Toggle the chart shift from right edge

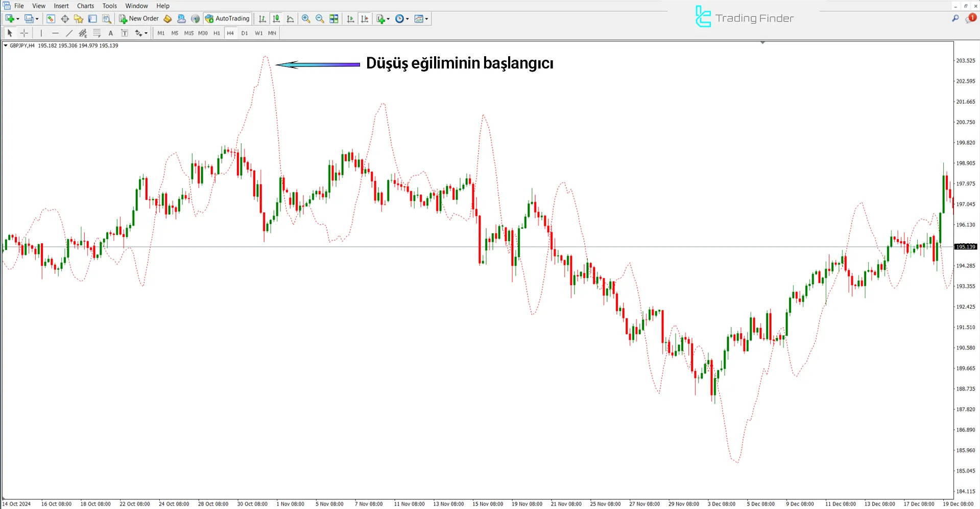365,19
